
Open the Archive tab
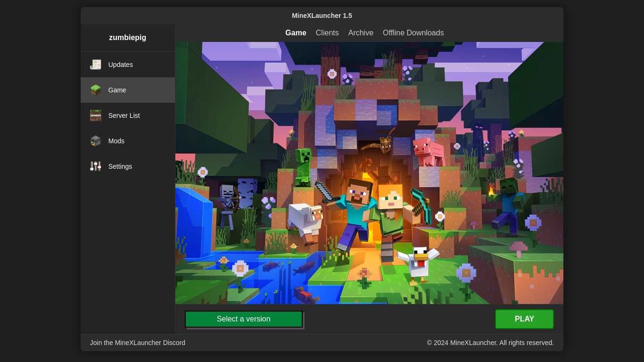[361, 33]
